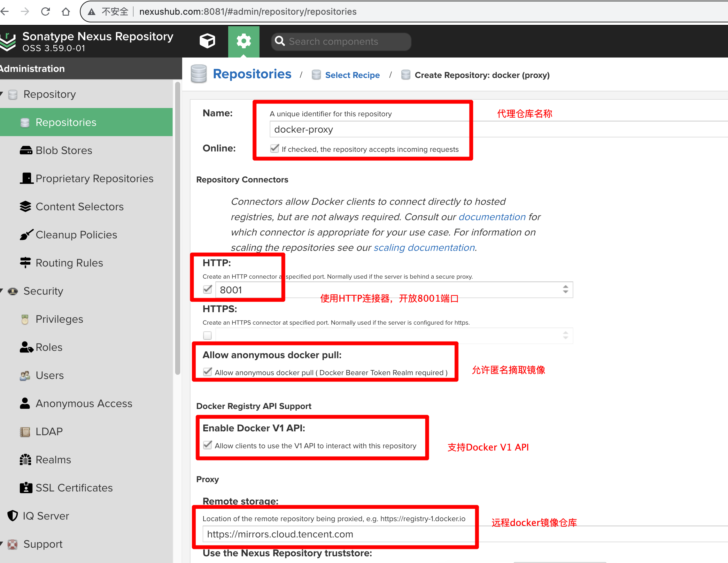Toggle the Enable Docker V1 API checkbox
The width and height of the screenshot is (728, 563).
coord(207,445)
